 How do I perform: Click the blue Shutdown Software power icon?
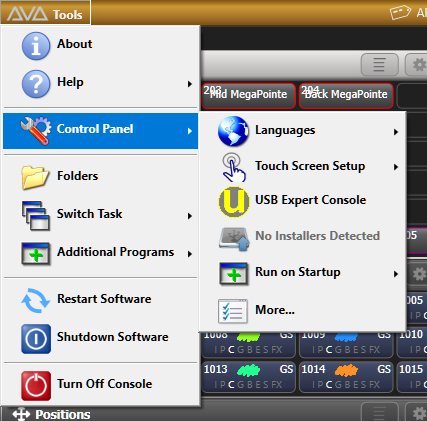click(36, 339)
